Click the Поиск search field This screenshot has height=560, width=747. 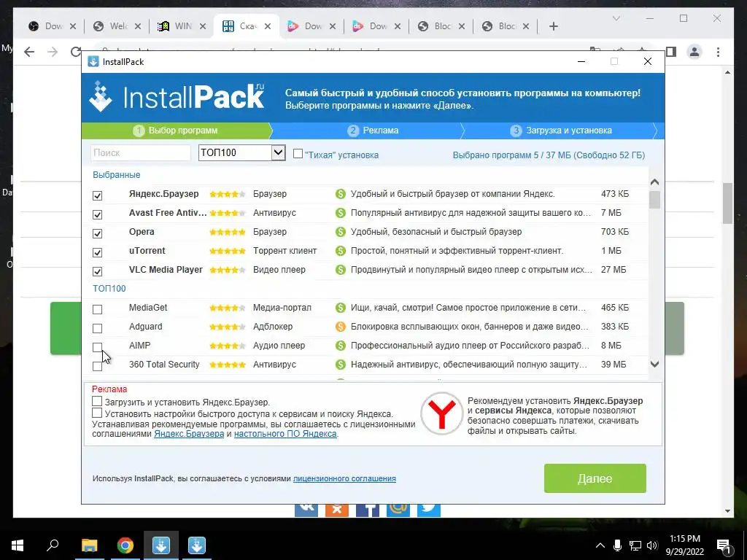141,153
